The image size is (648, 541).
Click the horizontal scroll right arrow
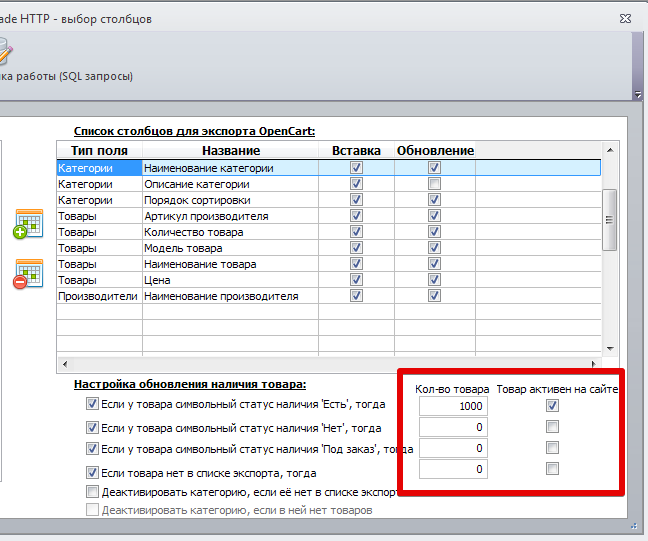(594, 364)
